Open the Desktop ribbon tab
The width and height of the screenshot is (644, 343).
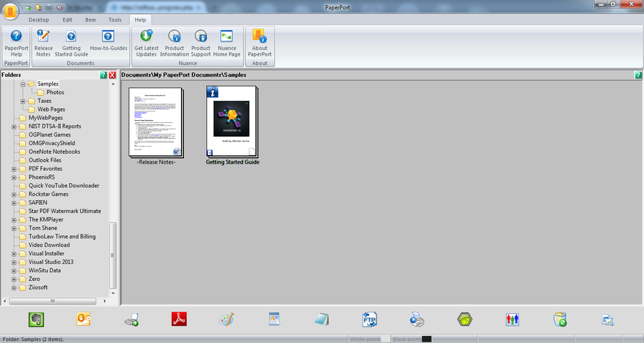point(39,20)
